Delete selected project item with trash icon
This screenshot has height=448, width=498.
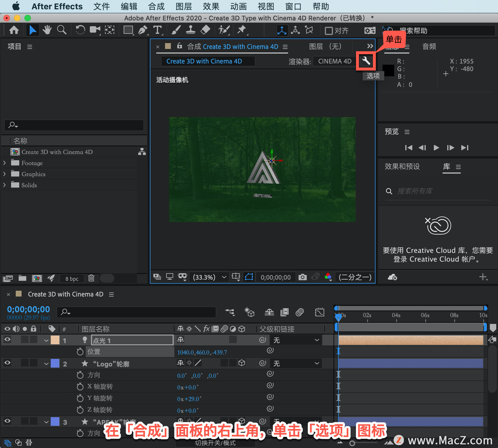click(x=91, y=278)
